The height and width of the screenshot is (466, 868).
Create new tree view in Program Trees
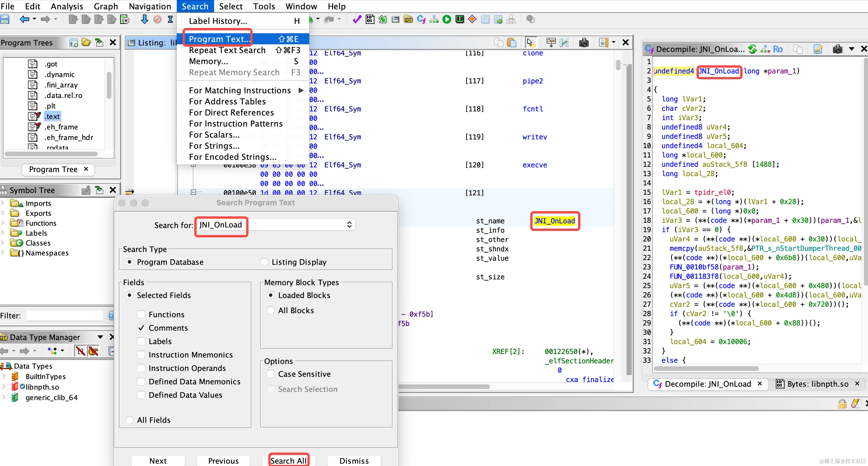[x=73, y=43]
